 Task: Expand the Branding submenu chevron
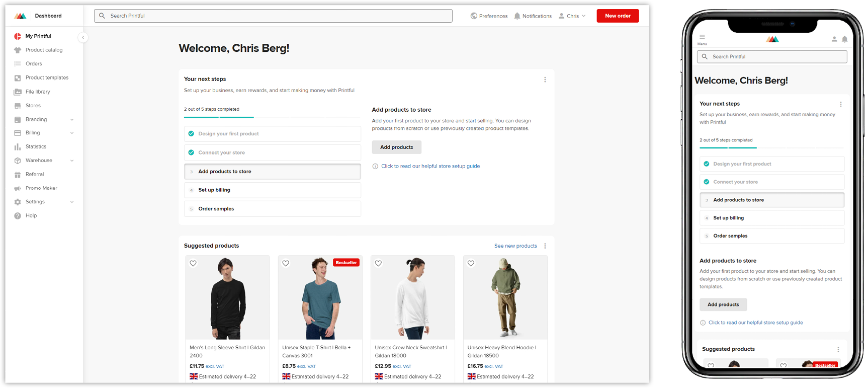click(x=72, y=120)
